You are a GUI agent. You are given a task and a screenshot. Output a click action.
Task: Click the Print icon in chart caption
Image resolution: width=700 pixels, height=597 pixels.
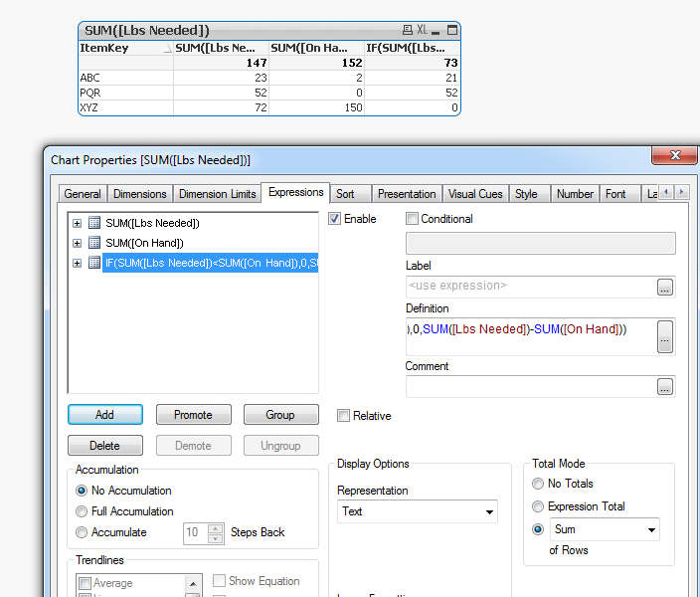[408, 31]
